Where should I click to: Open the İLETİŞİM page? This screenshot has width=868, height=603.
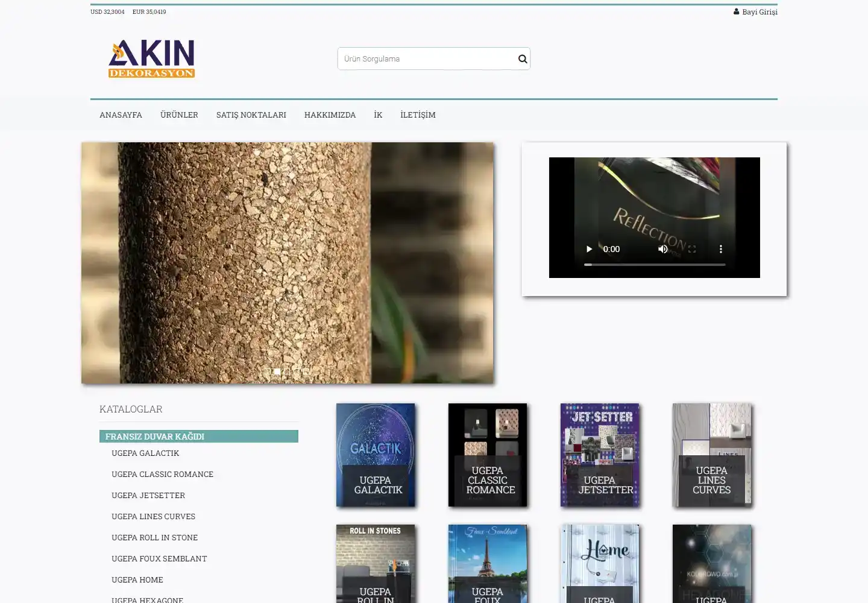(x=418, y=115)
